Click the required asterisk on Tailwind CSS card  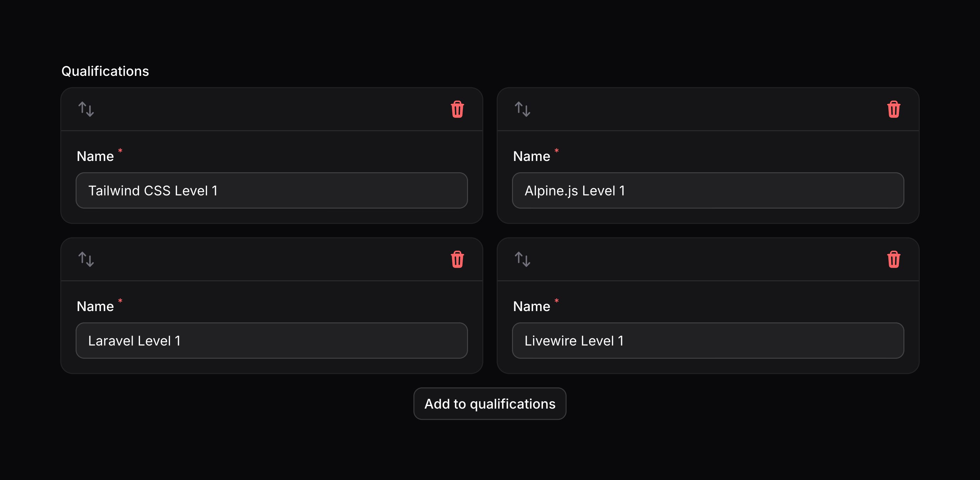click(120, 151)
